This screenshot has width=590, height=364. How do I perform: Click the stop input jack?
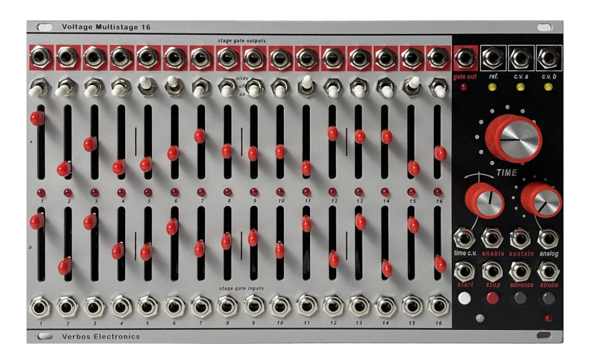point(492,270)
